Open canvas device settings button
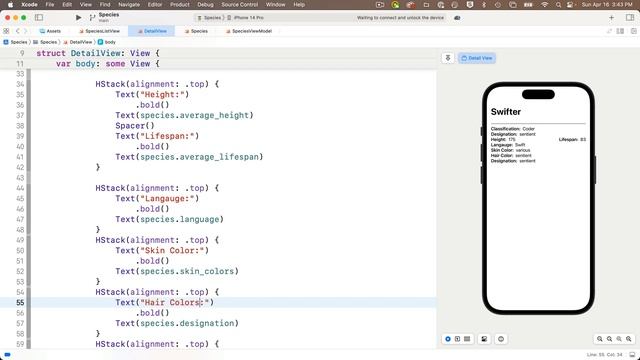This screenshot has height=360, width=640. (x=484, y=339)
